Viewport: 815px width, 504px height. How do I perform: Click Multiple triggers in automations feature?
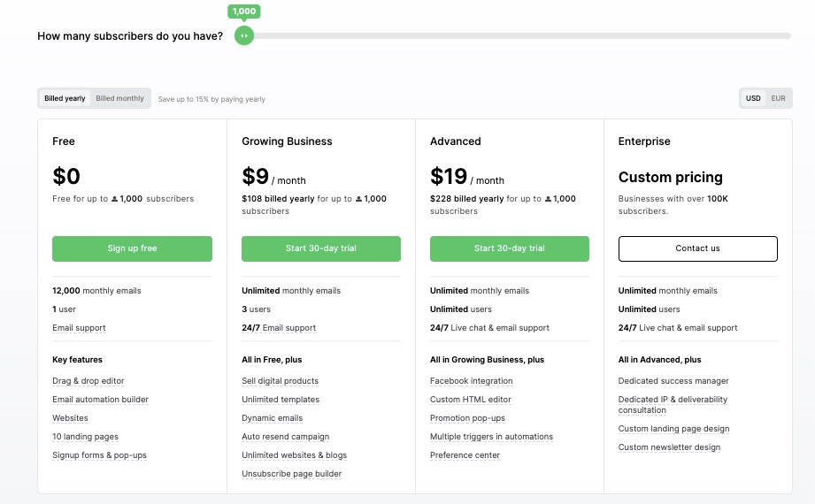491,437
